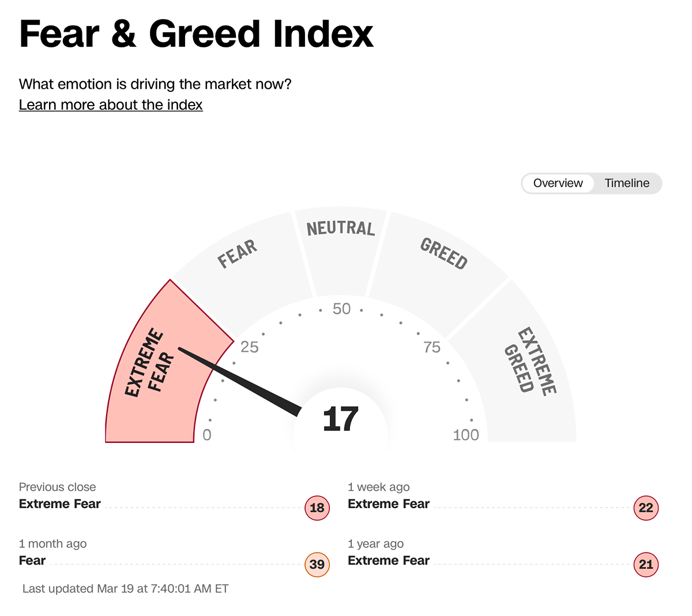Open the Learn more about the index link
692x616 pixels.
point(111,105)
